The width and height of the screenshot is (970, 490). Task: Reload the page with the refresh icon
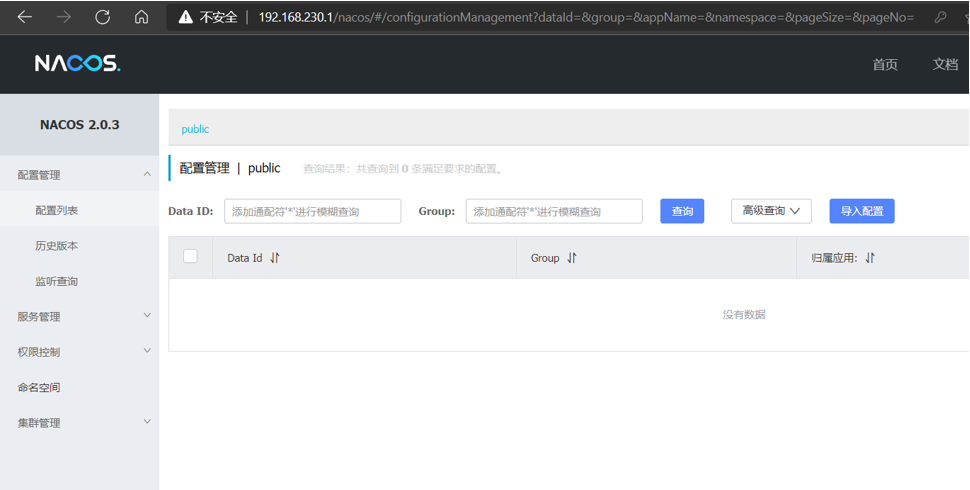(103, 17)
